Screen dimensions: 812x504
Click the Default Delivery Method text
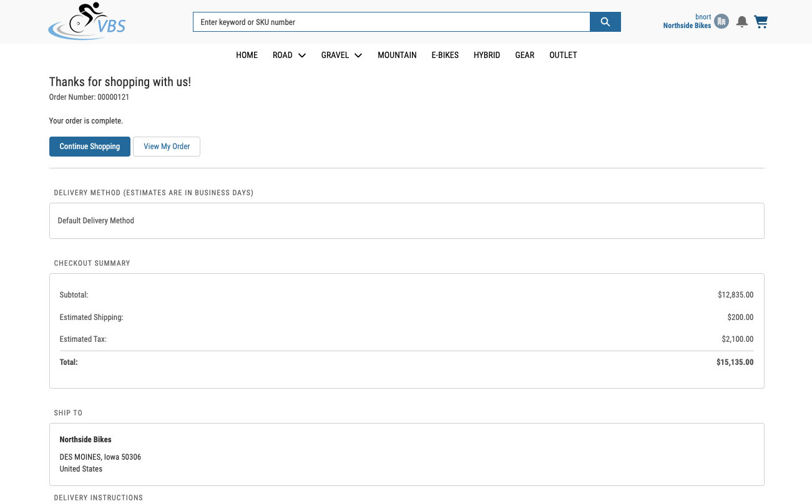(x=96, y=221)
